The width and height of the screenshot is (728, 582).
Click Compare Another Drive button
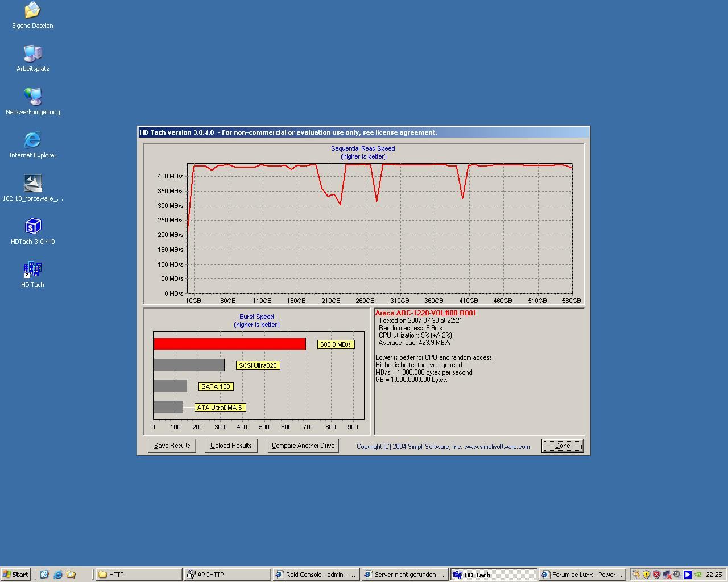pos(303,446)
